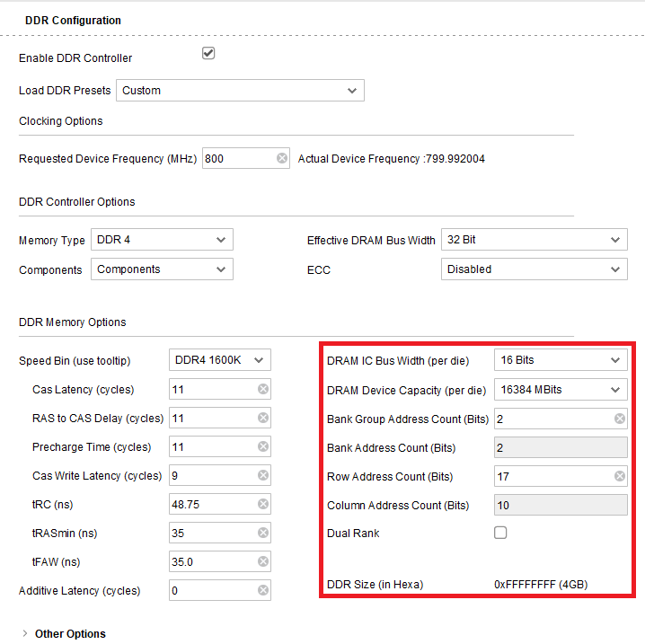Click the 0xFFFFFFFF (4GB) DDR size value

pyautogui.click(x=541, y=585)
